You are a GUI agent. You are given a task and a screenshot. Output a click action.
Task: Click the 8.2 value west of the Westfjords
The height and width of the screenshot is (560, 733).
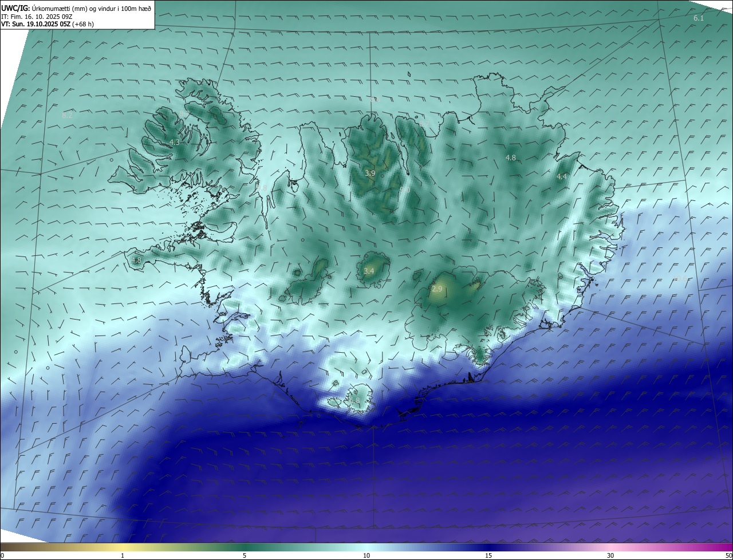pyautogui.click(x=67, y=115)
